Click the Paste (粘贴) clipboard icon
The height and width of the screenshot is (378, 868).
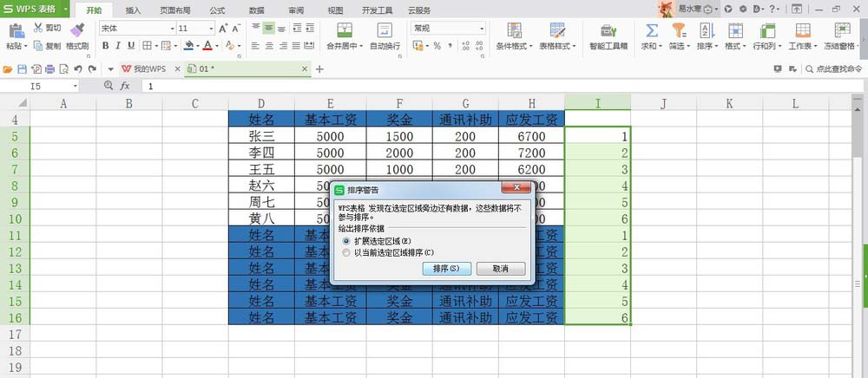pos(16,31)
